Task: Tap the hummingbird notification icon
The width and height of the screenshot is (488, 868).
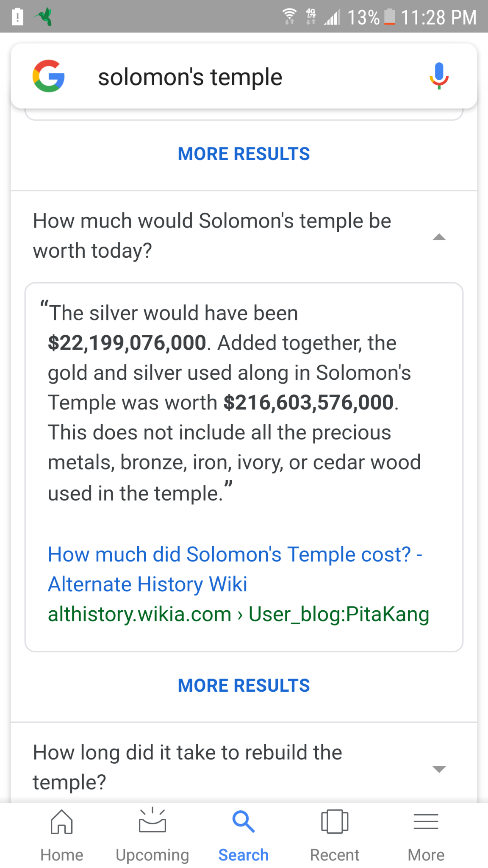Action: pos(44,17)
